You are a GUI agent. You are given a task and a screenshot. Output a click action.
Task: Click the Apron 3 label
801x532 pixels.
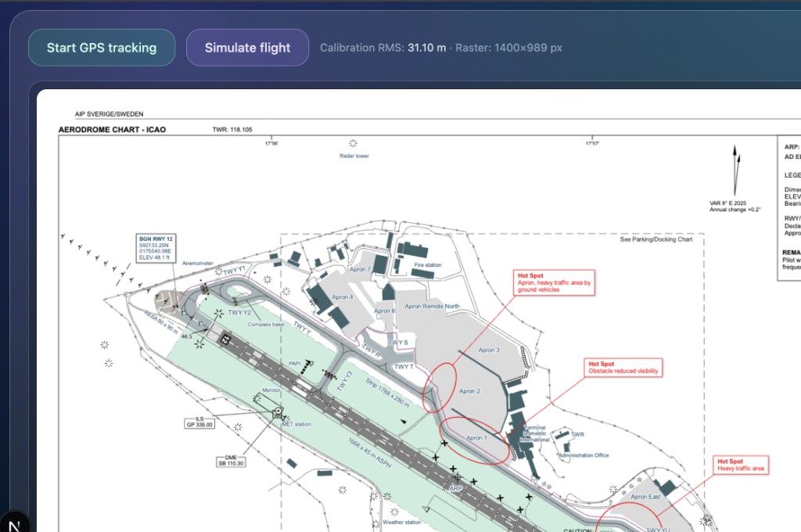[x=489, y=350]
